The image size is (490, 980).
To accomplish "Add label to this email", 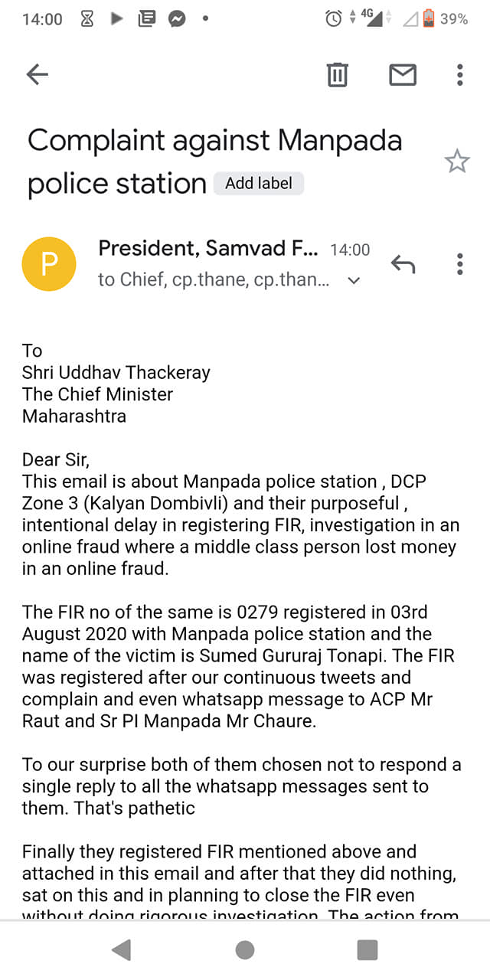I will click(259, 184).
